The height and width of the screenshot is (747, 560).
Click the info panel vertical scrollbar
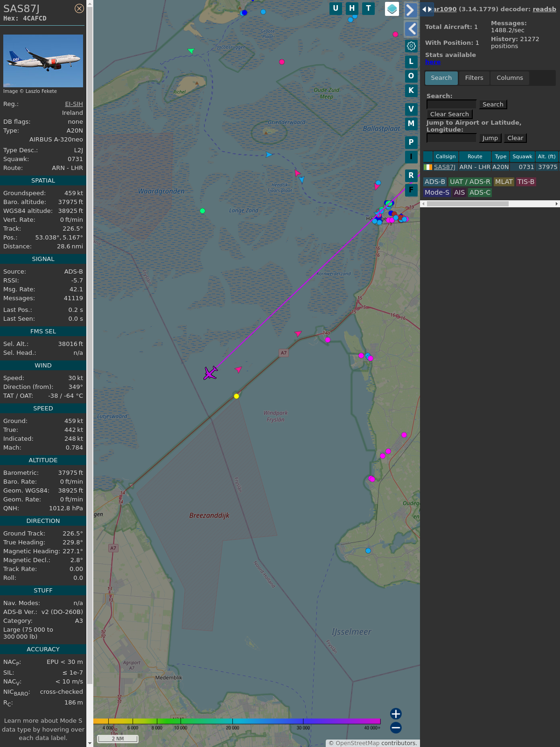[90, 345]
